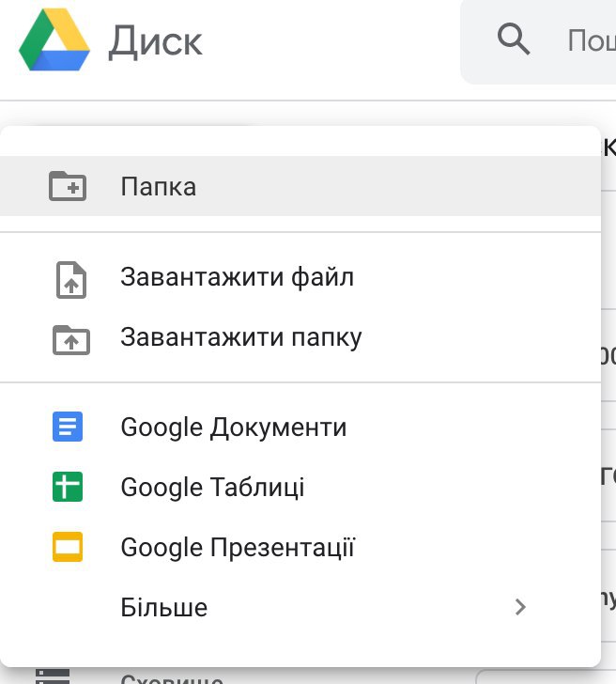Open the Сховище link at the bottom

click(x=172, y=677)
